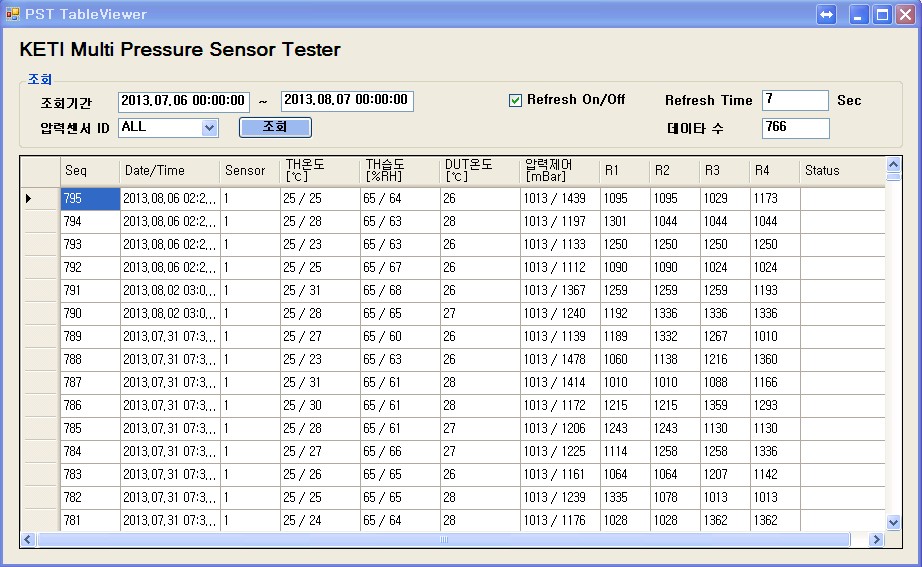Close the PST TableViewer window
922x567 pixels.
[x=906, y=15]
